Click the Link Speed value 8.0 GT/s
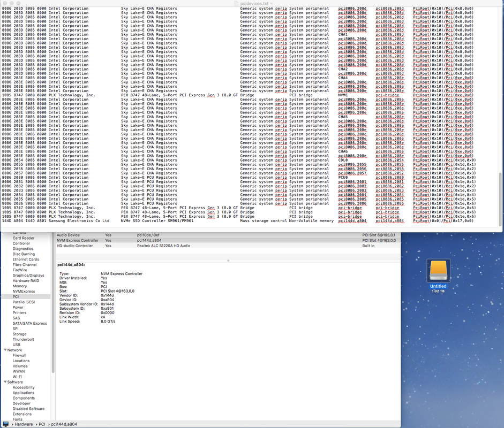 (x=108, y=322)
